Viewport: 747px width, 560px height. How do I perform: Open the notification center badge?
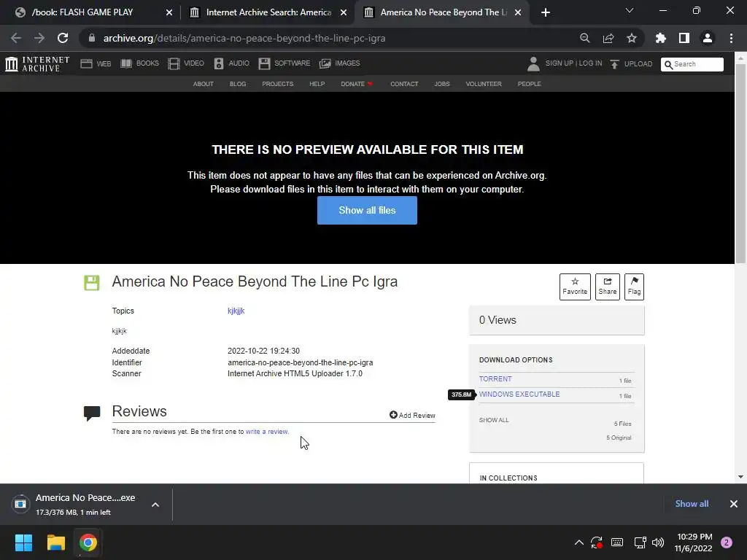(727, 542)
